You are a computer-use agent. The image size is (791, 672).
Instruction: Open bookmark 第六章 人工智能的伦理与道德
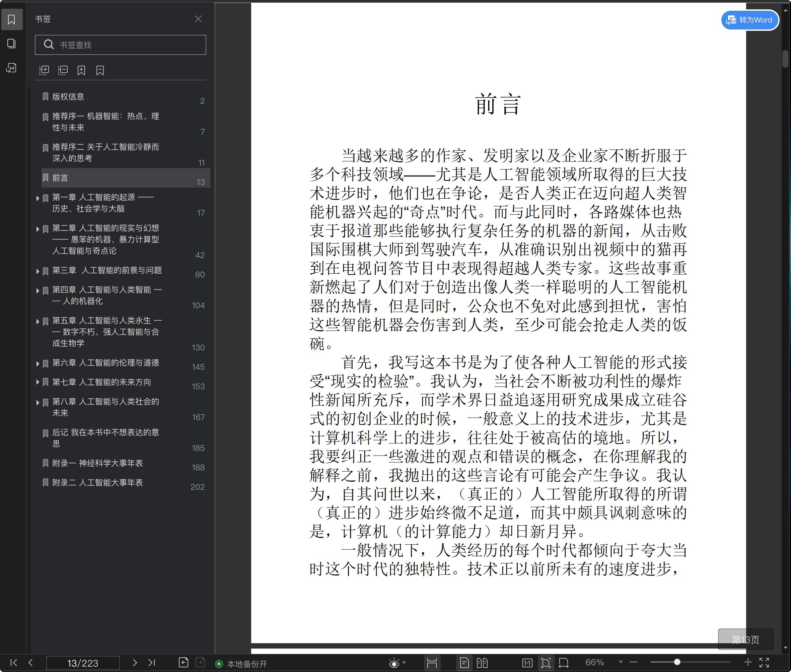(x=105, y=363)
